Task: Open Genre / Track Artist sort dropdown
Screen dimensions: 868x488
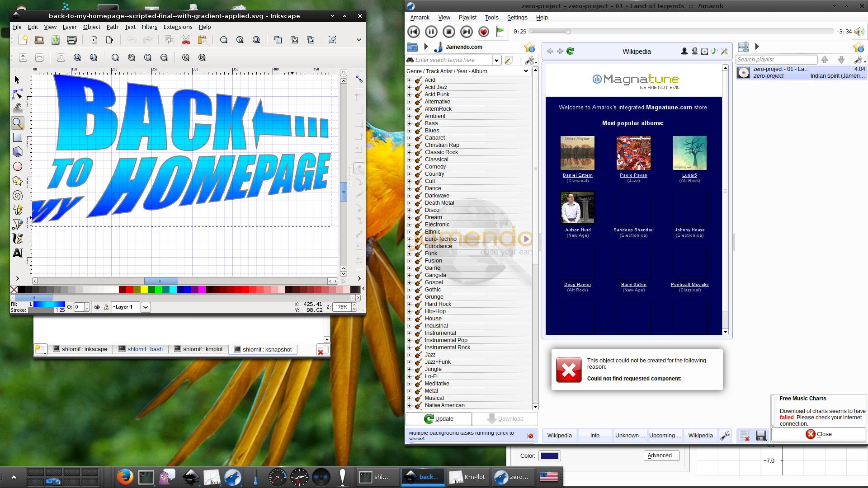Action: coord(467,71)
